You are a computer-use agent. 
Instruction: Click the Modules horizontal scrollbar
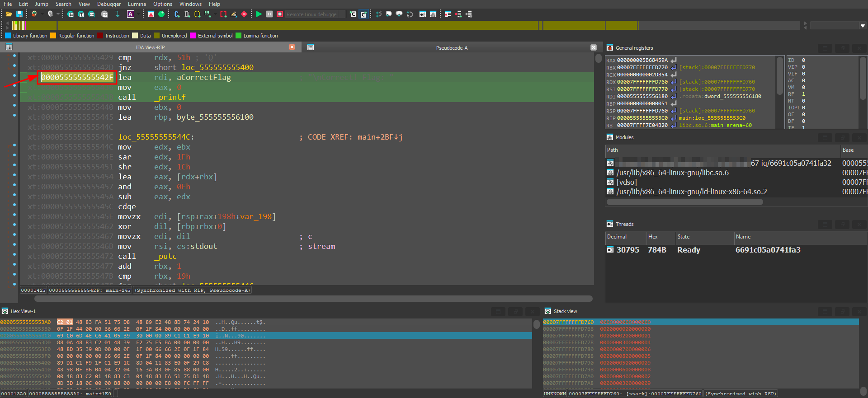(684, 202)
